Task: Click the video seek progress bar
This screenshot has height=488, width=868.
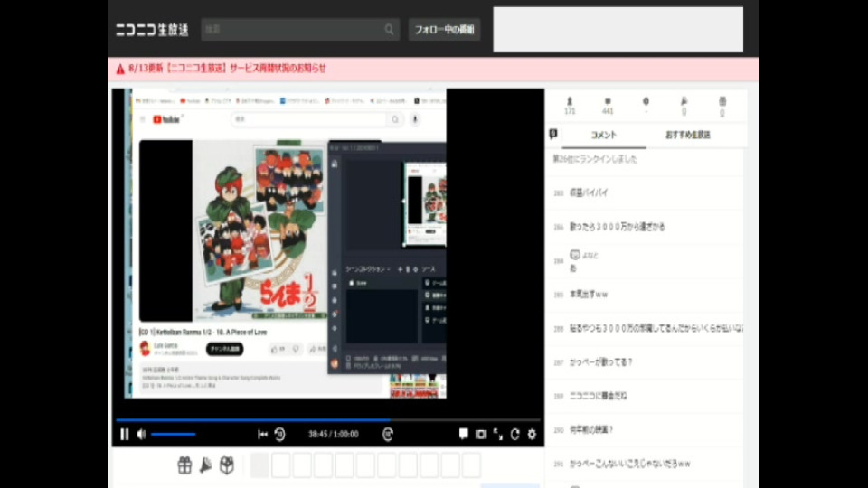Action: (327, 420)
